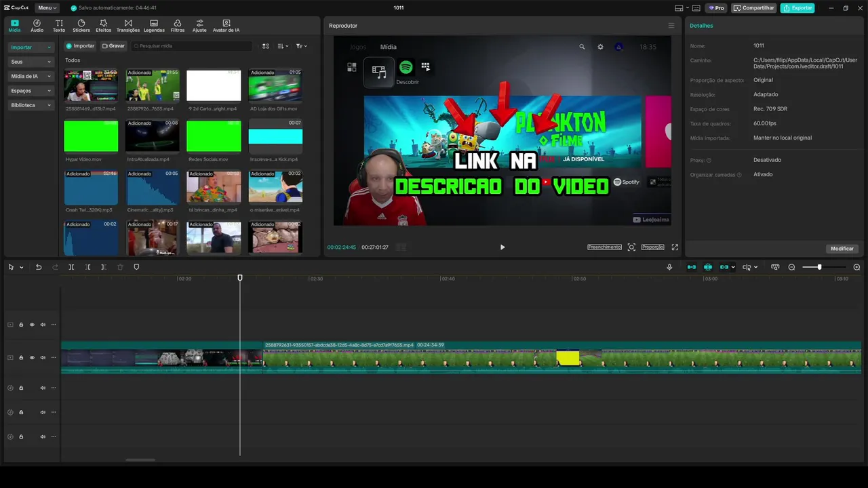868x488 pixels.
Task: Open the Stickers tab
Action: 81,26
